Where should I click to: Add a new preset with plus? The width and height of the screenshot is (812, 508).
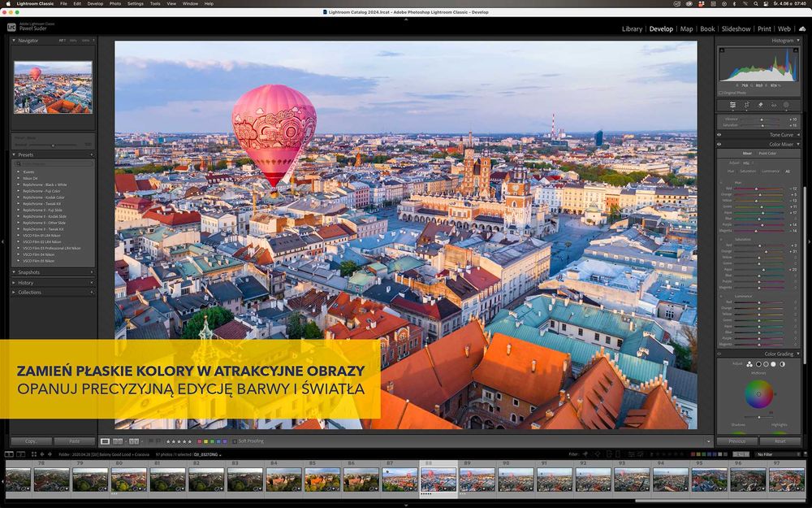coord(92,154)
